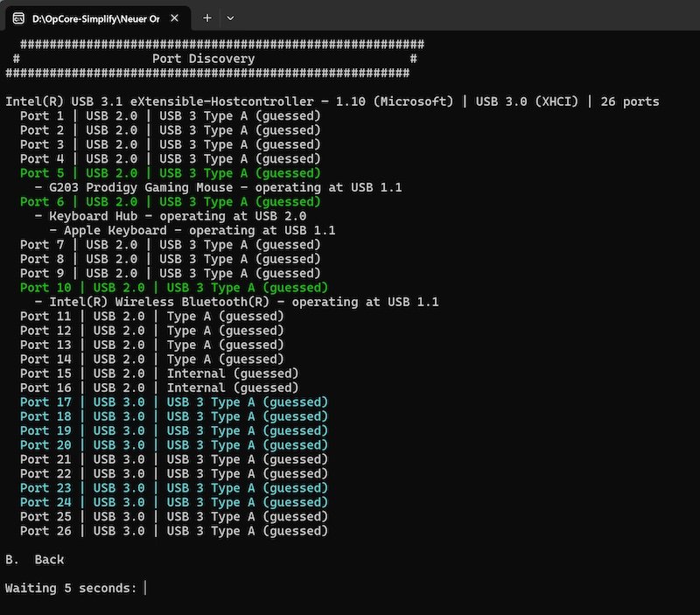This screenshot has height=615, width=700.
Task: Click the Intel(R) USB 3.1 eXtensible-Hostcontroller line
Action: (x=332, y=101)
